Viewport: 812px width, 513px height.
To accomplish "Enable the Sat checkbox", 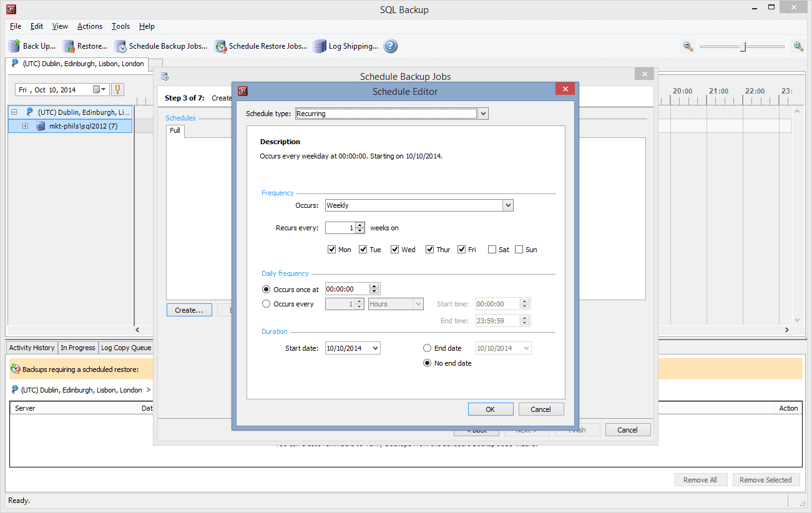I will pos(492,250).
